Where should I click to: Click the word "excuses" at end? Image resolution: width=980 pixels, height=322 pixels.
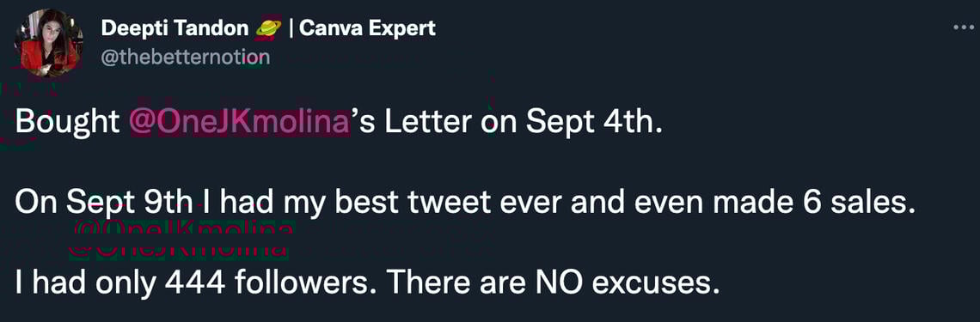pyautogui.click(x=652, y=286)
